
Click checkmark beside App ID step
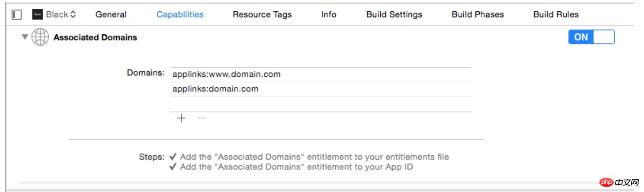point(172,167)
